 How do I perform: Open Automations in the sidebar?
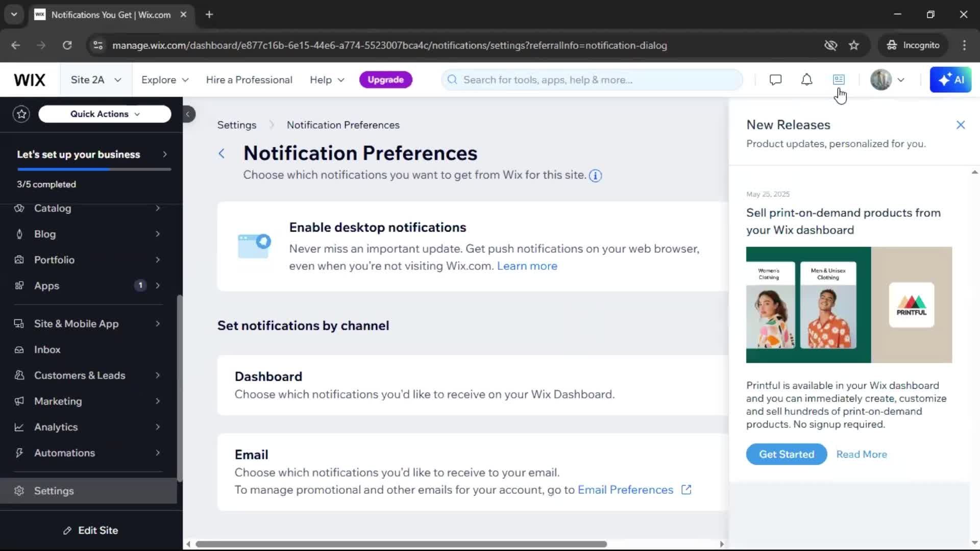pyautogui.click(x=88, y=453)
